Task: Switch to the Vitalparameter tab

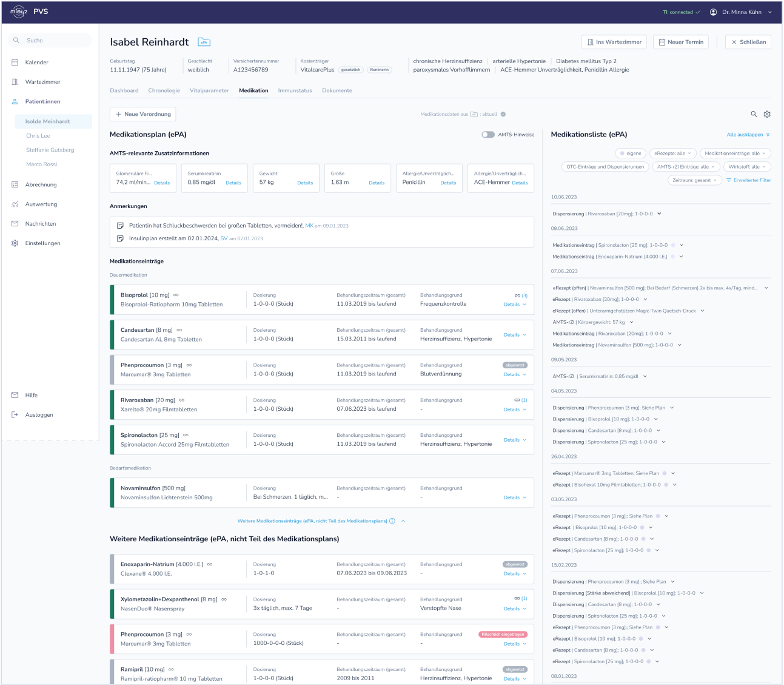Action: 209,90
